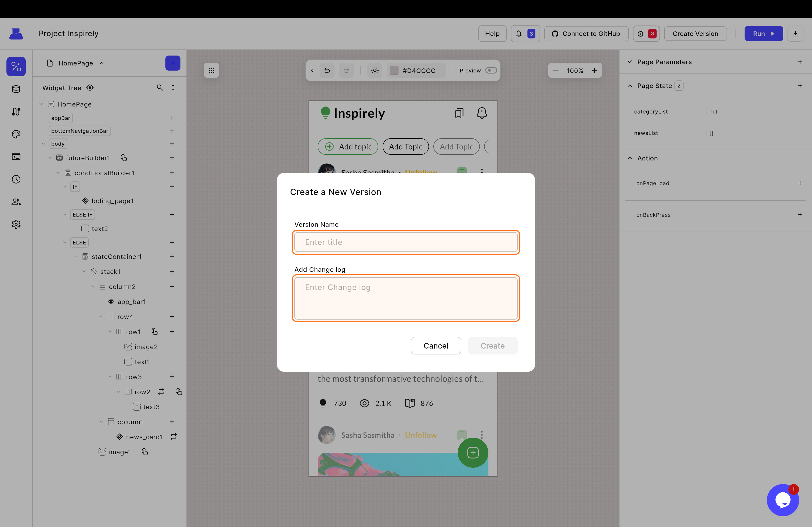Collapse the Page State section
The width and height of the screenshot is (812, 527).
point(630,86)
